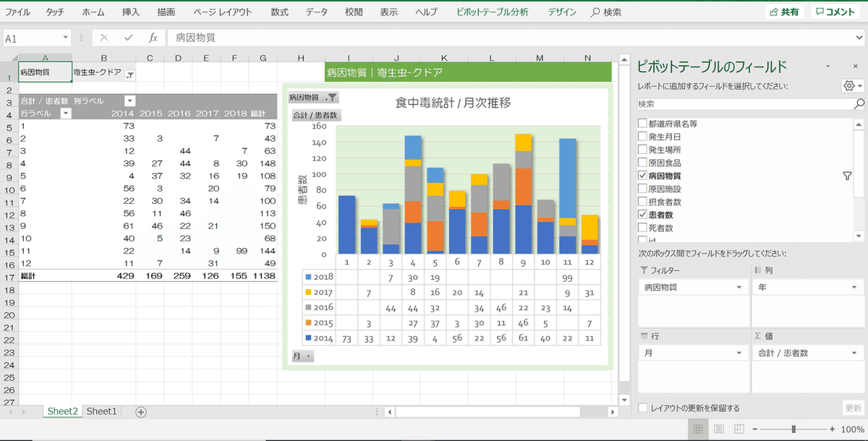
Task: Check the 摂食者数 field
Action: tap(642, 201)
